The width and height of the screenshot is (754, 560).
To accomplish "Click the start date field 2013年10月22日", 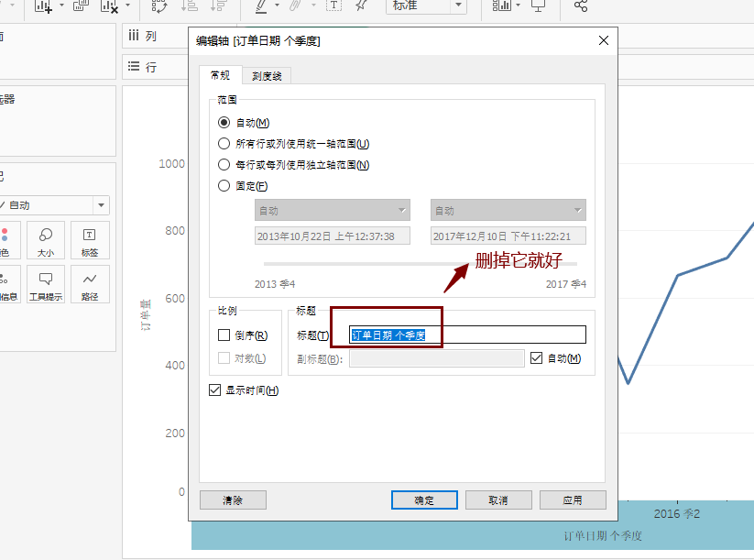I will tap(333, 236).
